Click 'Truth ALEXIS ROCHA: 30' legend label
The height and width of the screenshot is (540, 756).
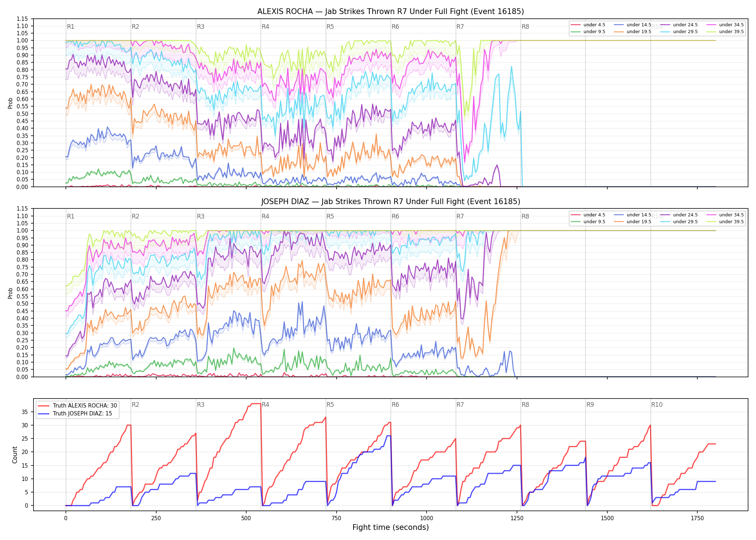point(85,406)
